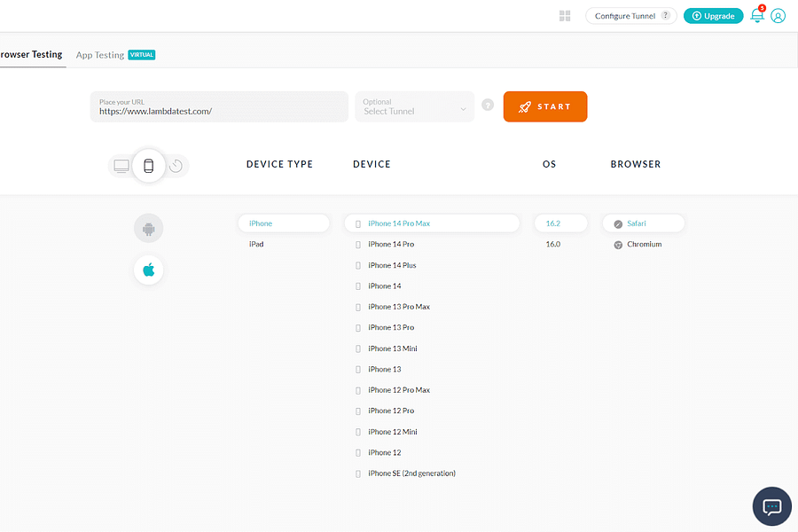
Task: Keep Safari browser selected
Action: pos(642,223)
